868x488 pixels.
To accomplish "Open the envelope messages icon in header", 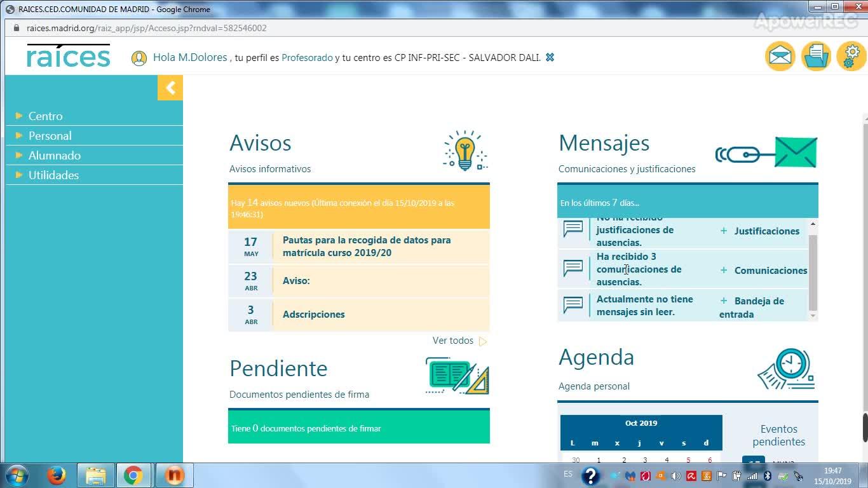I will point(780,57).
